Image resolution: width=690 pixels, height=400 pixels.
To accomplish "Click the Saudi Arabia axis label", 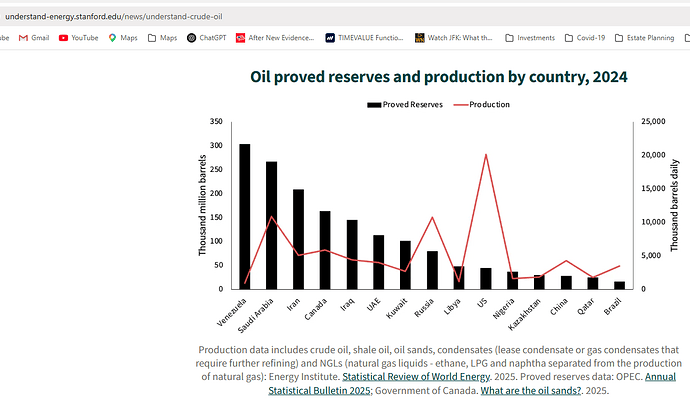I will point(256,316).
